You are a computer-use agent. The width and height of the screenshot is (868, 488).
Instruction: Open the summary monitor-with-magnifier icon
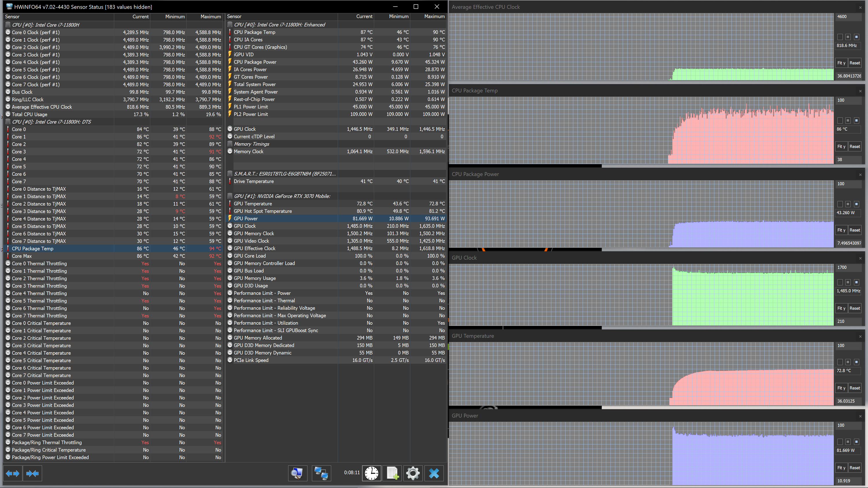[297, 474]
